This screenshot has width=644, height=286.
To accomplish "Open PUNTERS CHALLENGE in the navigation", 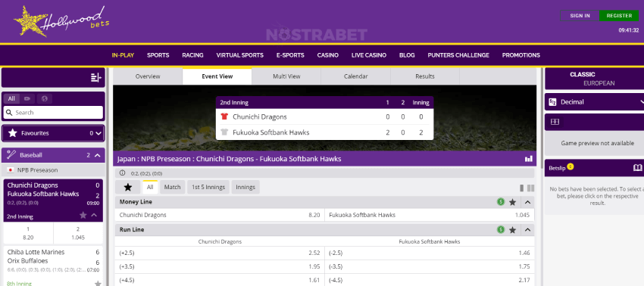I will tap(458, 55).
